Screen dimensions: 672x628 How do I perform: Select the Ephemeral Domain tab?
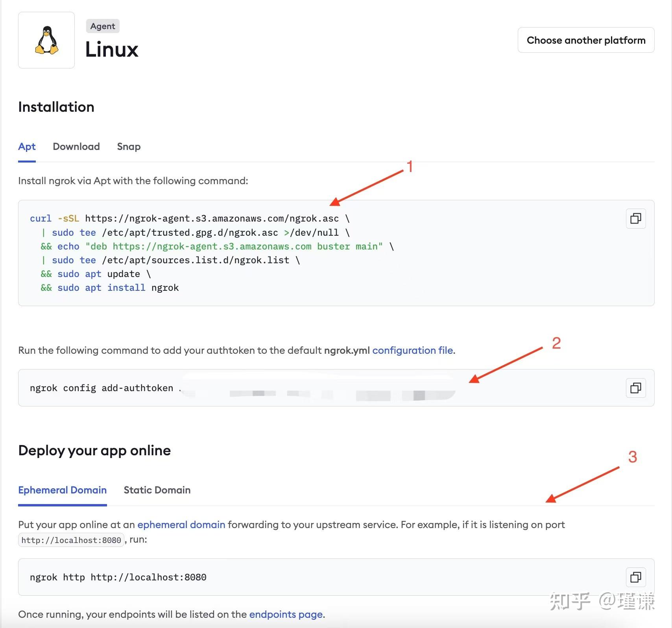(62, 490)
